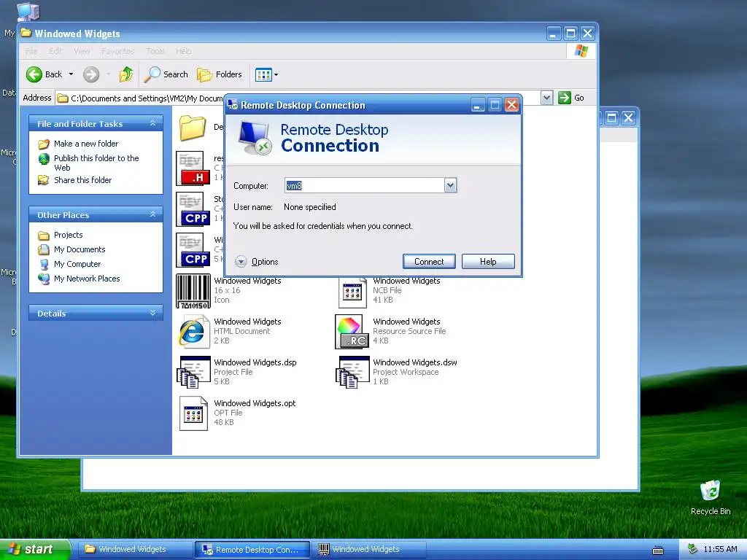This screenshot has width=747, height=560.
Task: Open My Computer in Other Places
Action: (x=77, y=264)
